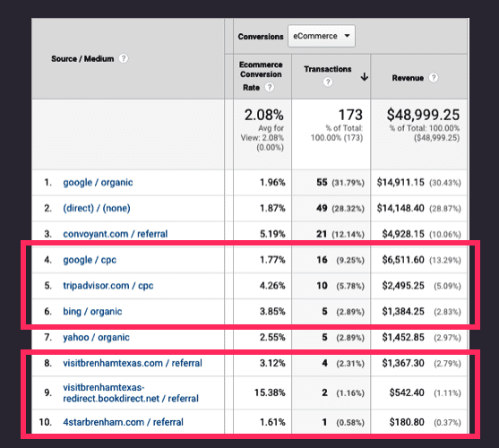Open Transactions column help question mark
The height and width of the screenshot is (448, 499).
click(x=328, y=82)
